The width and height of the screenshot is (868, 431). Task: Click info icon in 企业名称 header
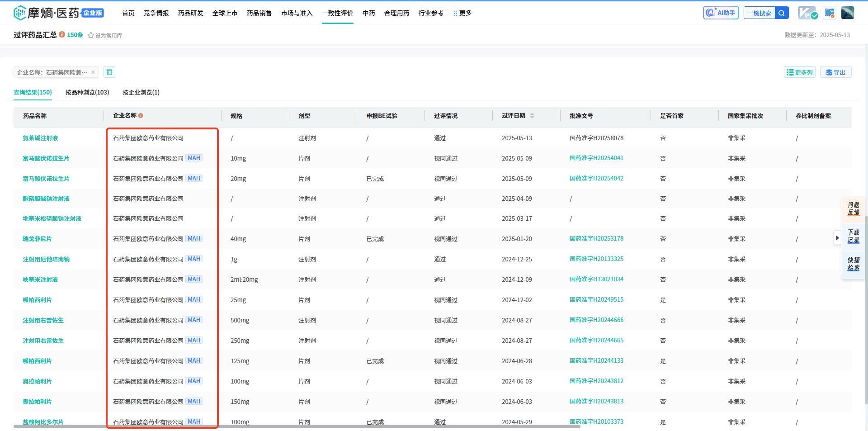[x=141, y=116]
